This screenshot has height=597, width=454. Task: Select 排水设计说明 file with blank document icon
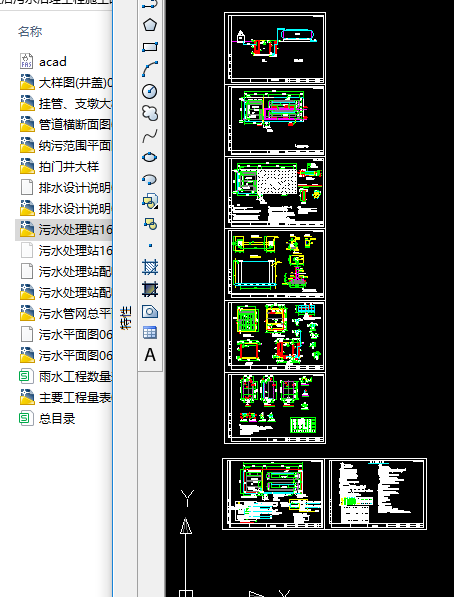click(x=66, y=187)
